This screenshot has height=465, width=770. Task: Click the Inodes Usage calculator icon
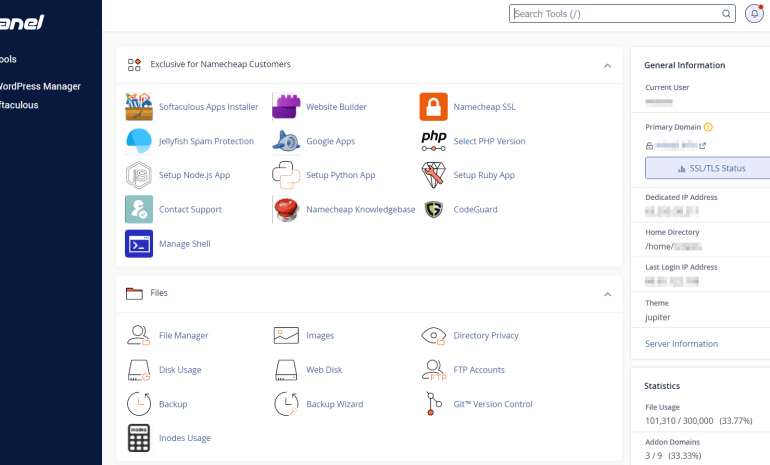point(139,438)
